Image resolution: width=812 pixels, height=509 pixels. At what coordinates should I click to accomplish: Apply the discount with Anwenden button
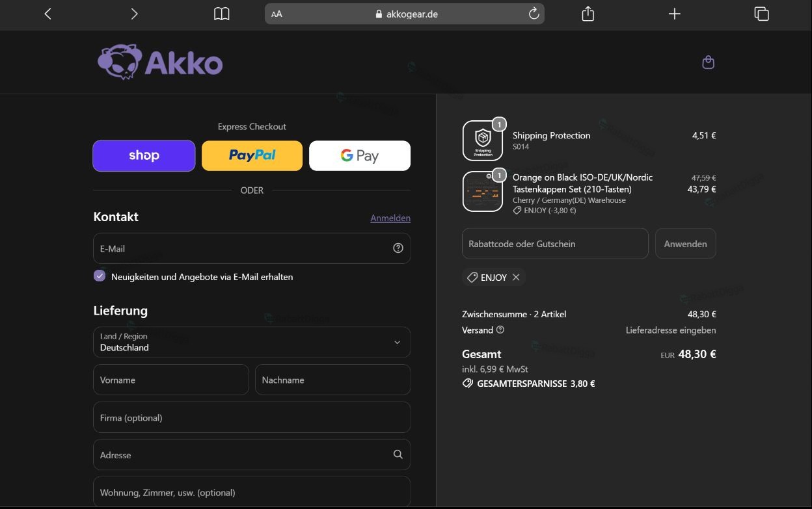pyautogui.click(x=685, y=244)
